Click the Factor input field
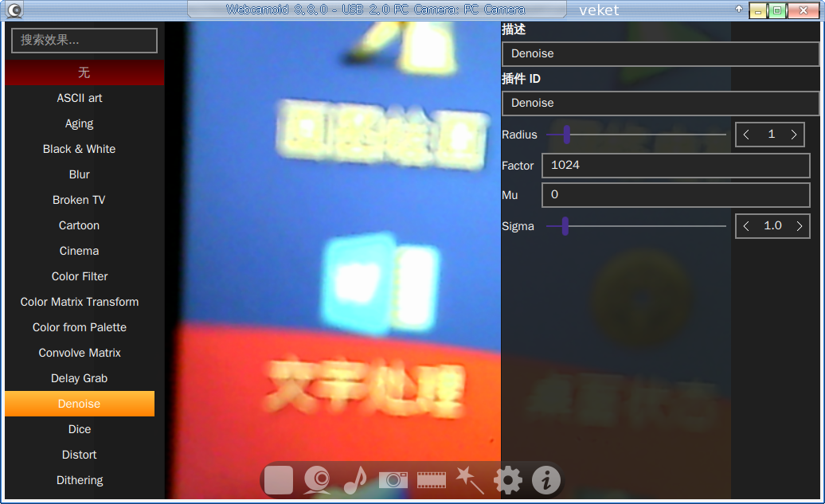This screenshot has height=504, width=825. click(675, 165)
